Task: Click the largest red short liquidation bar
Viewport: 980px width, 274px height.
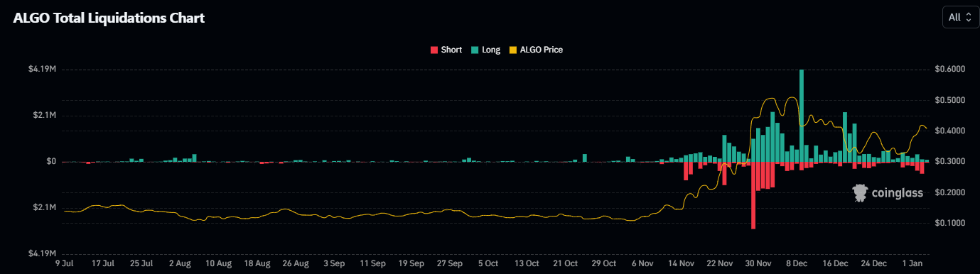Action: (753, 195)
